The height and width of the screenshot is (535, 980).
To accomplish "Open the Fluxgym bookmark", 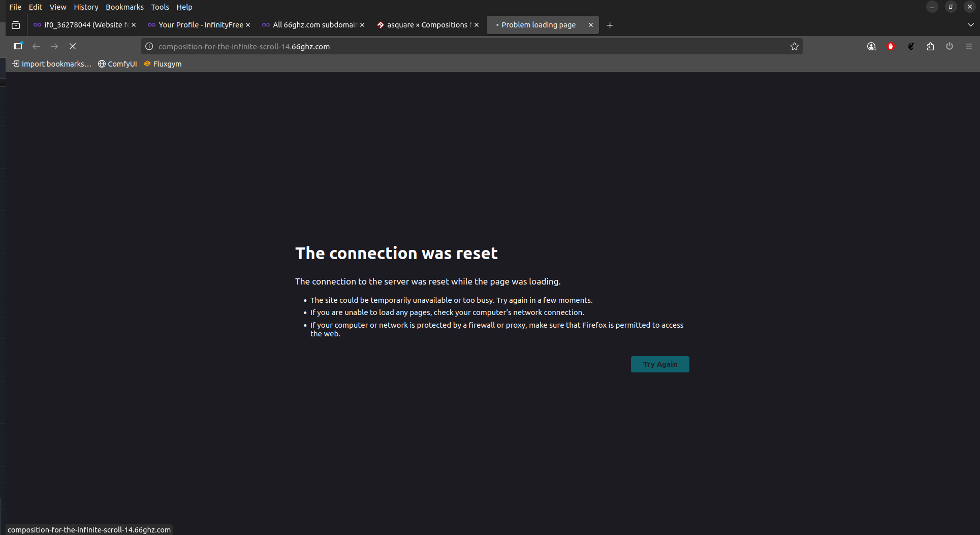I will point(163,64).
